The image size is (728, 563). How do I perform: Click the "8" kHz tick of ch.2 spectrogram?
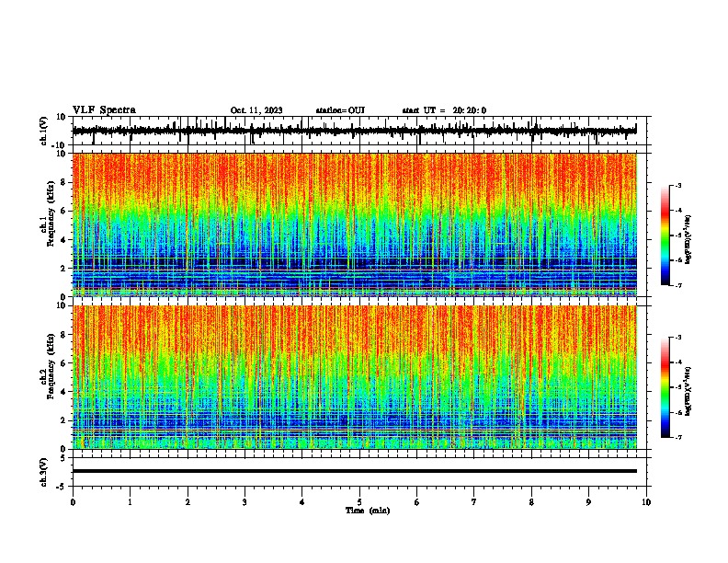coord(64,335)
